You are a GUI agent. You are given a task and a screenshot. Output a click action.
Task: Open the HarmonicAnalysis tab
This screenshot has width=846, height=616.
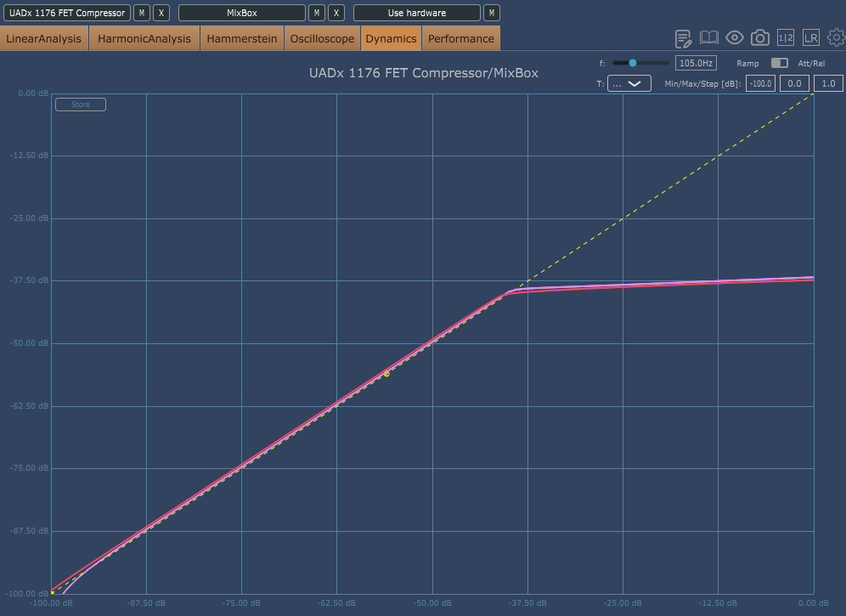143,38
